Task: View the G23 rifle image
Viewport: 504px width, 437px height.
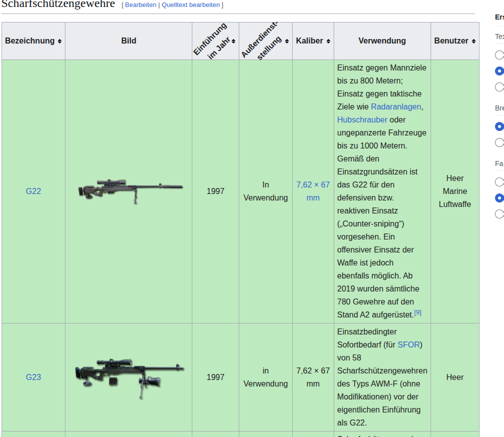Action: [129, 378]
